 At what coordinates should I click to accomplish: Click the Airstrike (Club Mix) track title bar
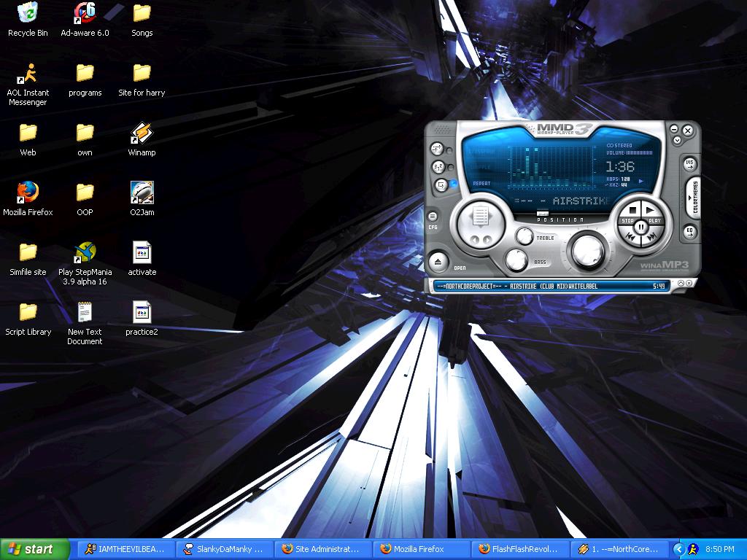[551, 286]
